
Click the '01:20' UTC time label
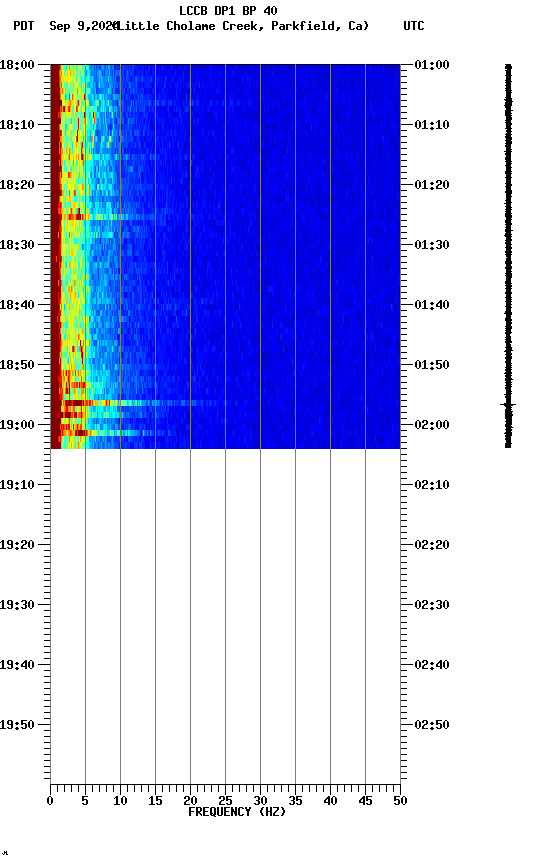click(432, 185)
